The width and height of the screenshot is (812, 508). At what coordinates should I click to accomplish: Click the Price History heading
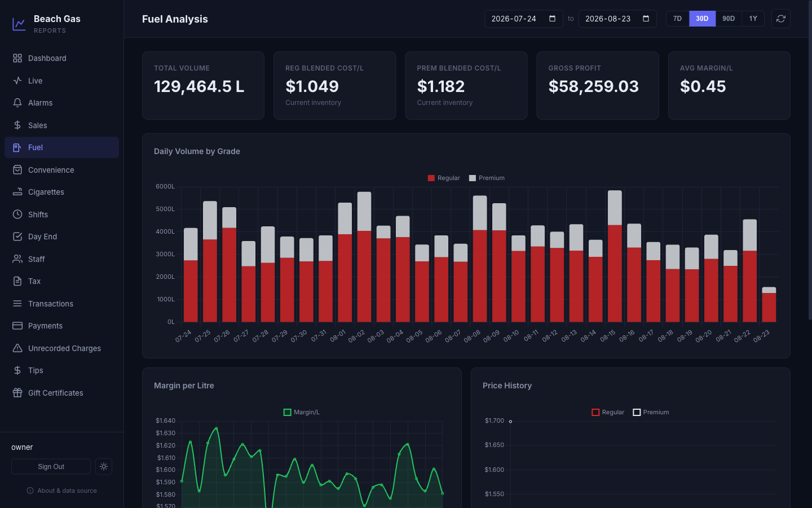(507, 386)
